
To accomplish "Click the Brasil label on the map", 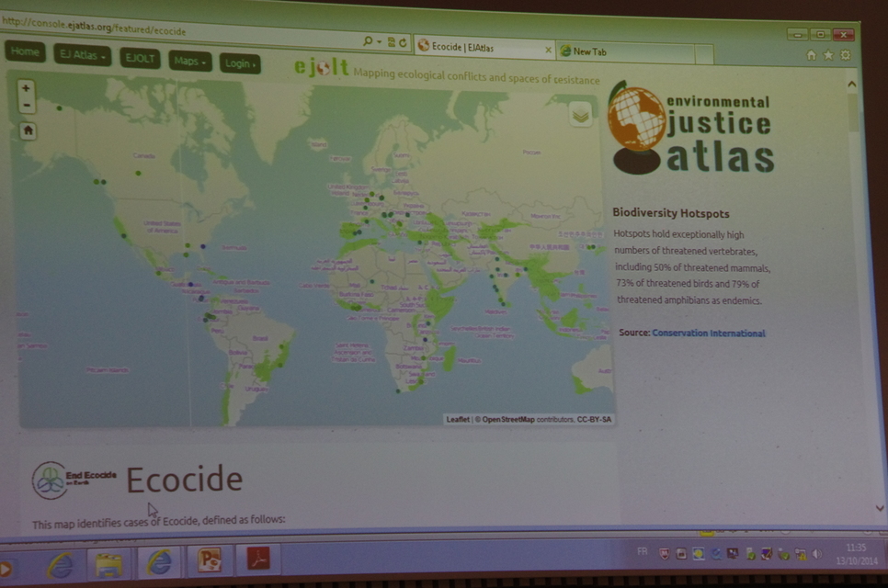I will click(260, 338).
